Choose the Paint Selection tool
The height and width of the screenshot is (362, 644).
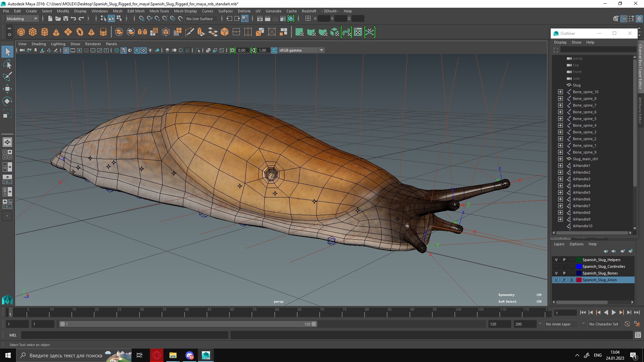pos(7,76)
